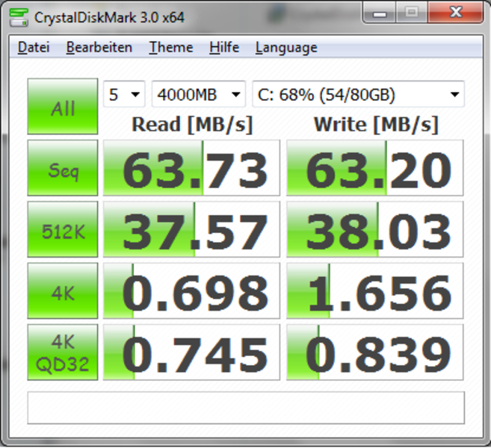Run all benchmarks with the All button
The height and width of the screenshot is (448, 491).
click(63, 106)
